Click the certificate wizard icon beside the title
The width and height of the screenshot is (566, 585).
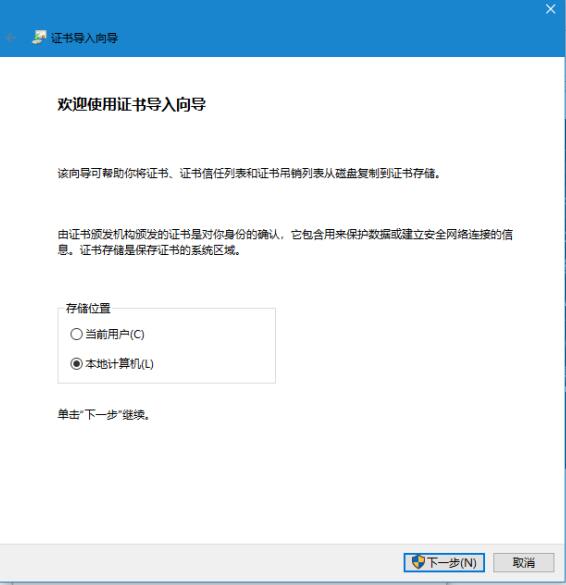pos(39,37)
